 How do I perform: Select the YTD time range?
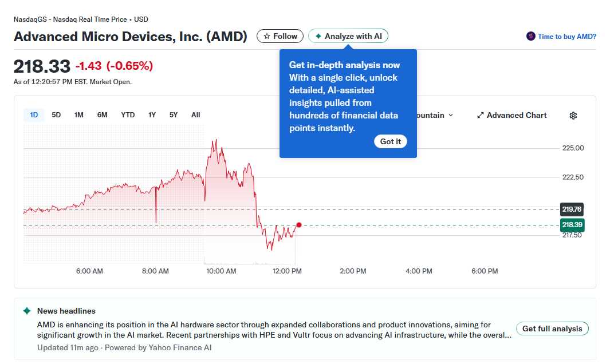127,114
